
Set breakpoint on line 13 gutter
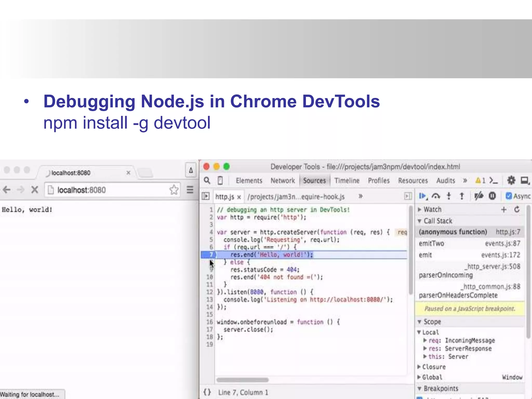click(x=209, y=300)
